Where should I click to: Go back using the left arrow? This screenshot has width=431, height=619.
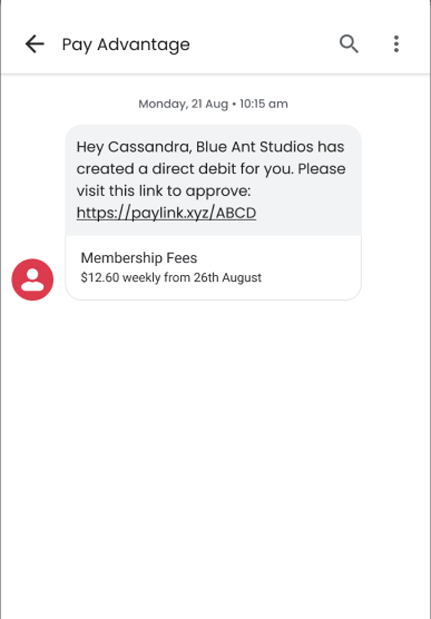point(35,43)
